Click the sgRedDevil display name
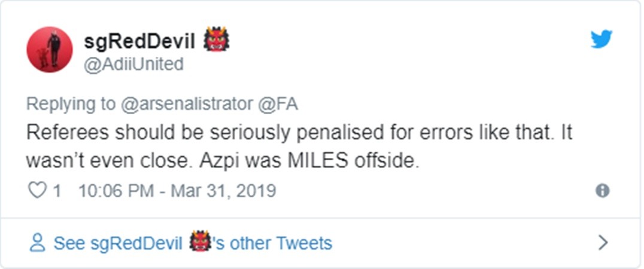Viewport: 644px width, 269px height. pyautogui.click(x=140, y=41)
